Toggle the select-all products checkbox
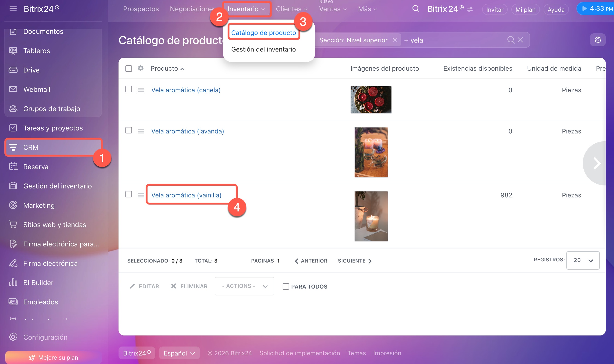The width and height of the screenshot is (614, 364). [x=129, y=68]
